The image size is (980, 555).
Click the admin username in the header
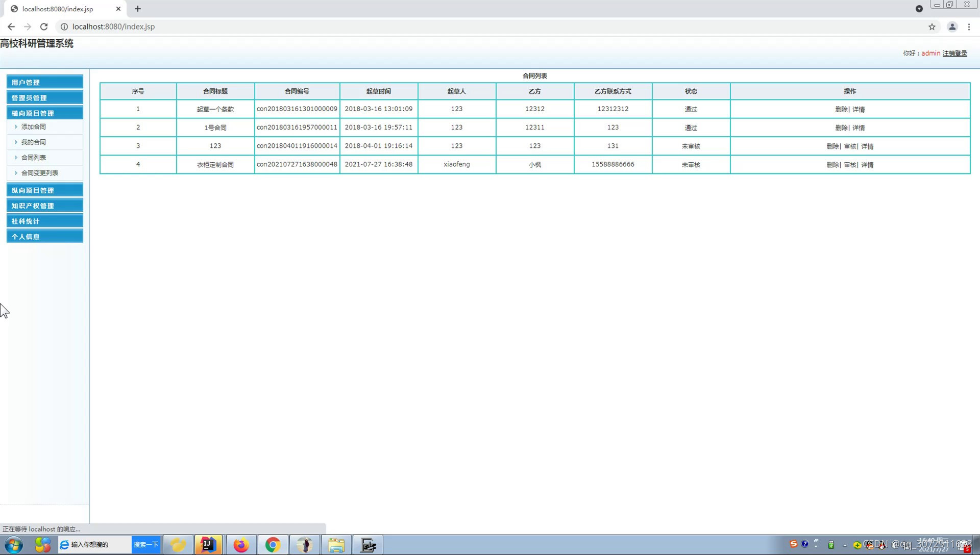(930, 53)
